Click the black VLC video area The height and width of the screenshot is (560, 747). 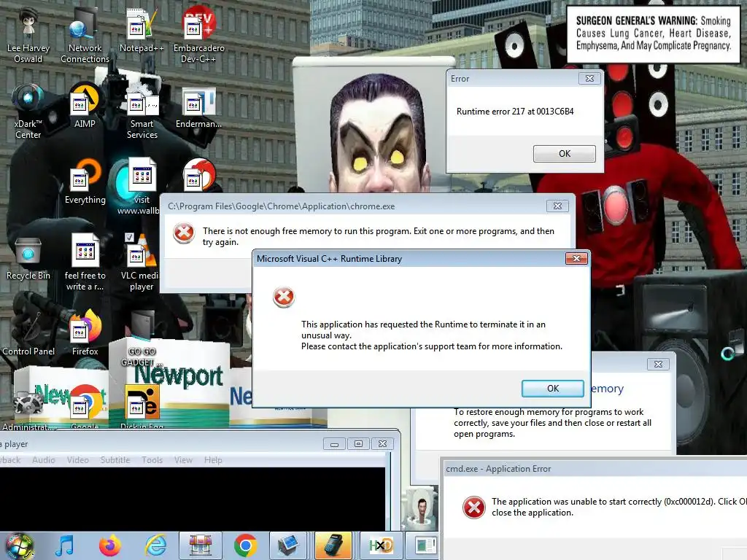tap(193, 499)
